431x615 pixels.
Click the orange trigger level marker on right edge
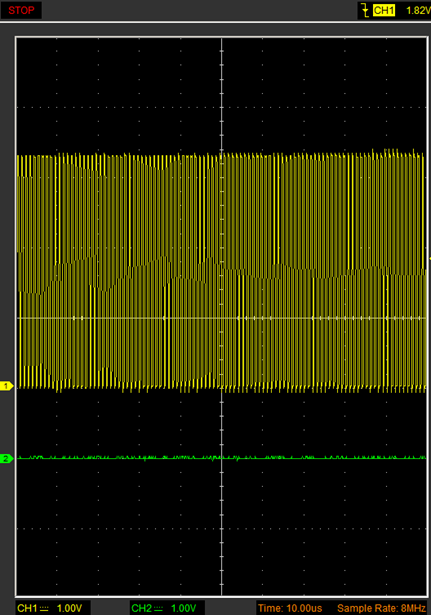(430, 258)
